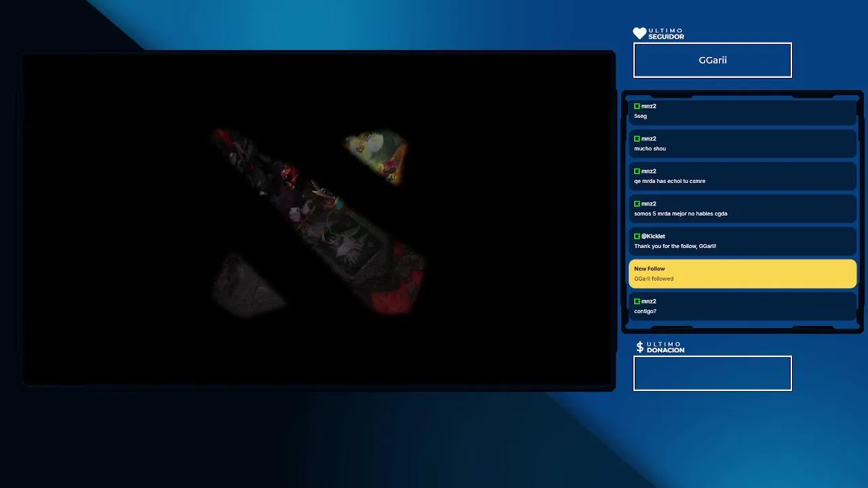868x488 pixels.
Task: Click the Kick badge next to @Kicklet
Action: [637, 237]
